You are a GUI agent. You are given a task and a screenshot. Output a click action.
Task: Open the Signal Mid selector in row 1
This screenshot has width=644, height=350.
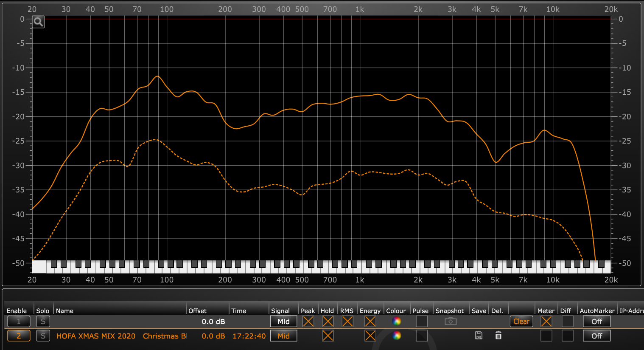(283, 322)
